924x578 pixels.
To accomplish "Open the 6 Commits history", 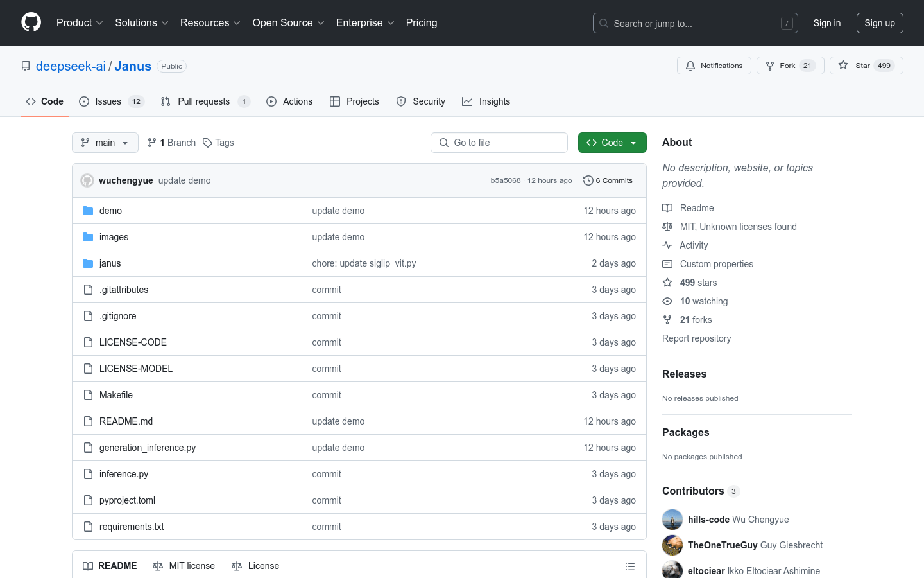I will tap(608, 180).
